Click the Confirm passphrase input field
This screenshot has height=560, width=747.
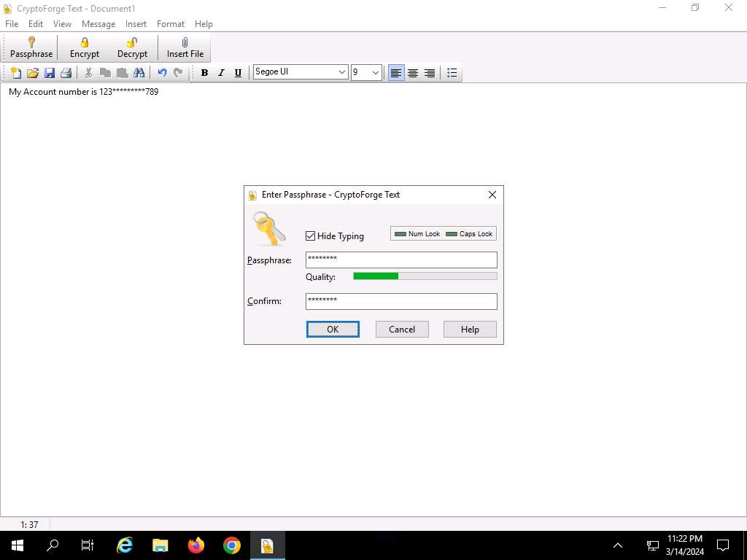pyautogui.click(x=401, y=301)
